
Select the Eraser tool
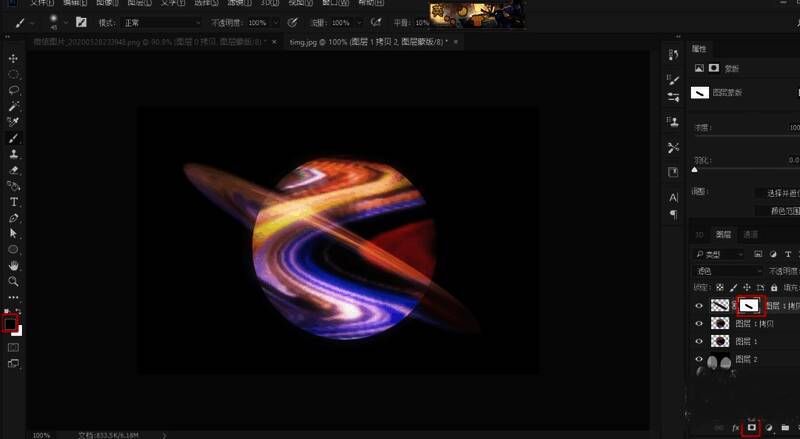pos(13,170)
